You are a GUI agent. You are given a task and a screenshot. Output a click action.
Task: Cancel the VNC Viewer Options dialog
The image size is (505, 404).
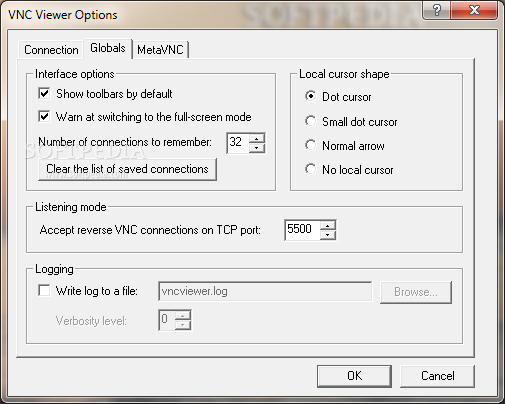point(437,376)
